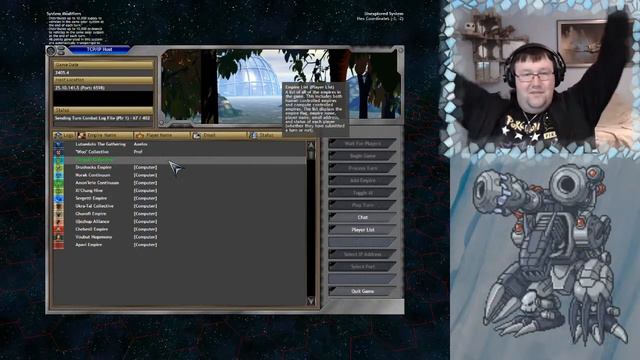
Task: Click the flag icon of Ukra-Tal Collective
Action: tap(58, 207)
